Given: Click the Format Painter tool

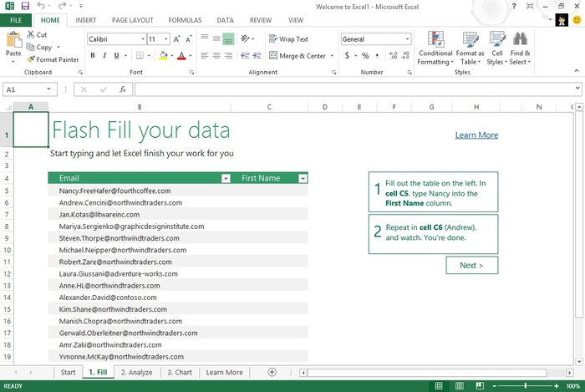Looking at the screenshot, I should tap(53, 59).
